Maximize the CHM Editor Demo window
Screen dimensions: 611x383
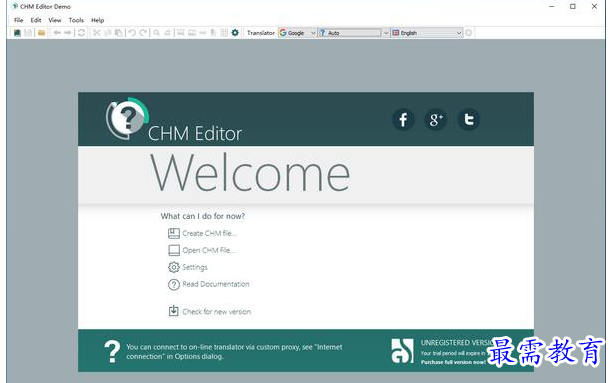click(573, 6)
